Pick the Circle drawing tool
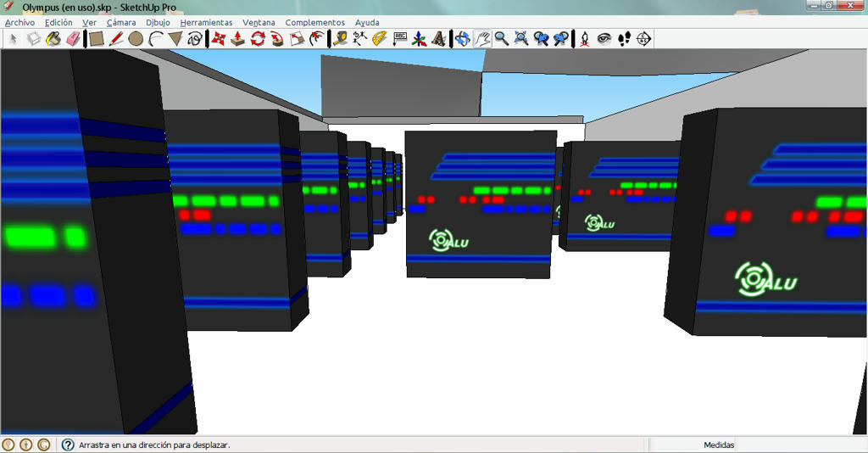The width and height of the screenshot is (868, 453). (x=136, y=39)
